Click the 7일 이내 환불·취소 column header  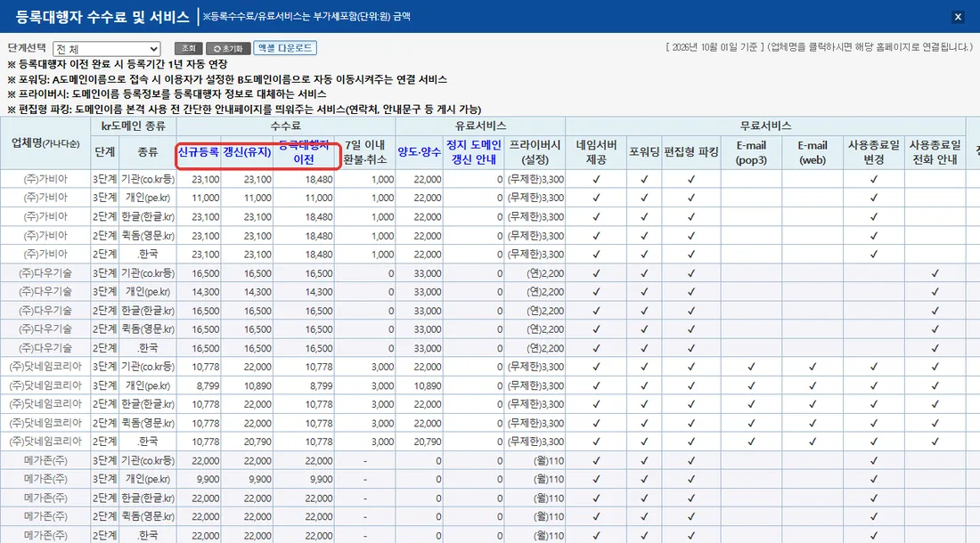[x=365, y=152]
